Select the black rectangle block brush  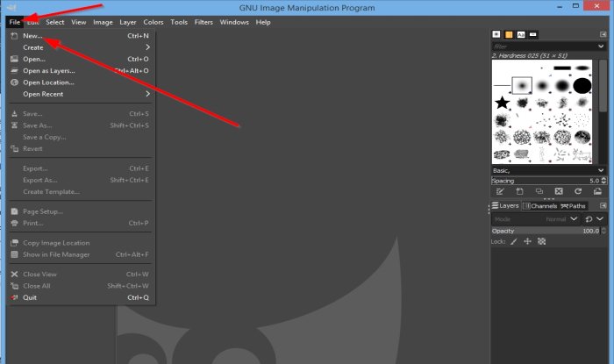click(562, 68)
